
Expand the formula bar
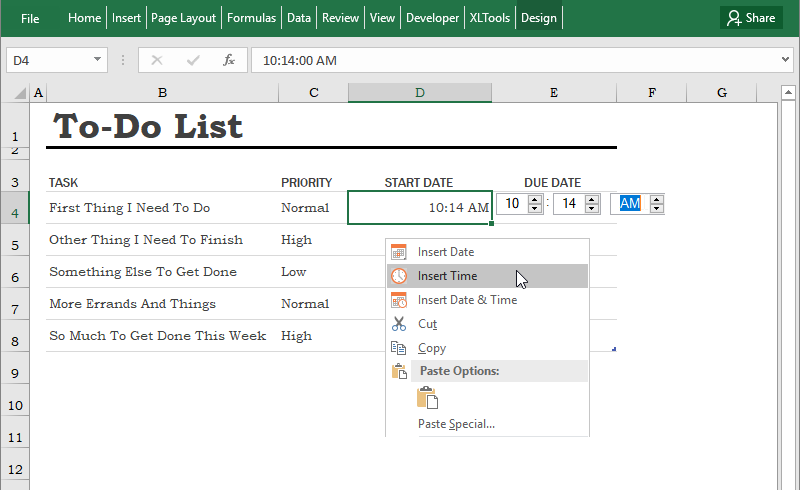tap(785, 60)
